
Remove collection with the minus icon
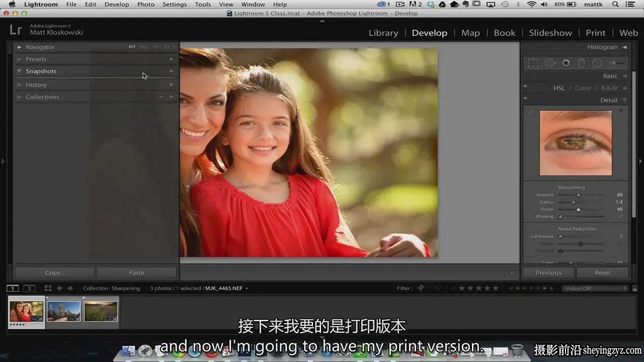[161, 97]
